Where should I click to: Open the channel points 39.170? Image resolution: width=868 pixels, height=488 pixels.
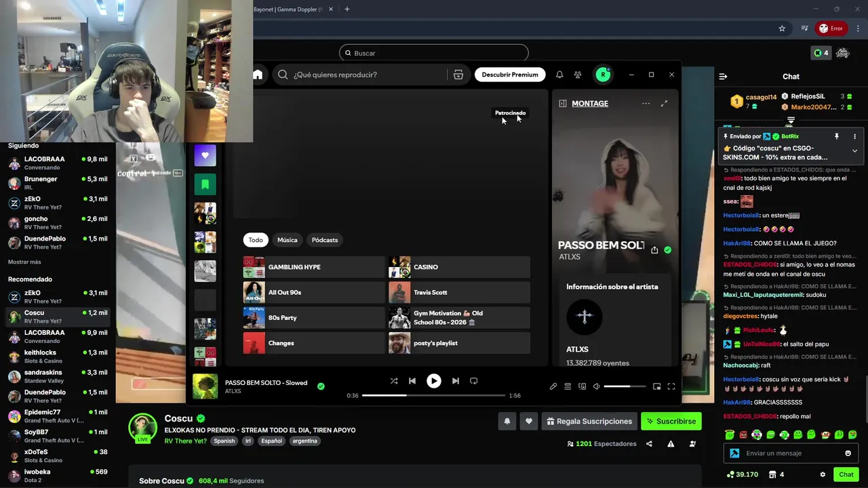tap(742, 474)
